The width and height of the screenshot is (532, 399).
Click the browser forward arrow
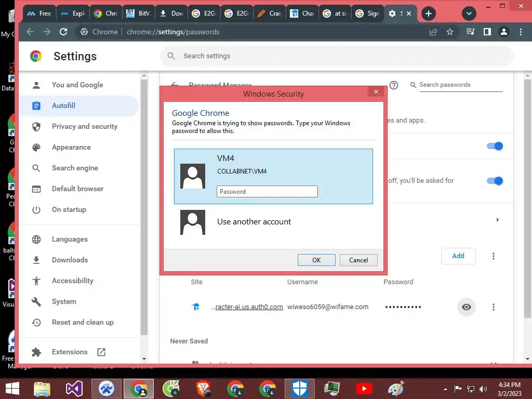pos(47,32)
